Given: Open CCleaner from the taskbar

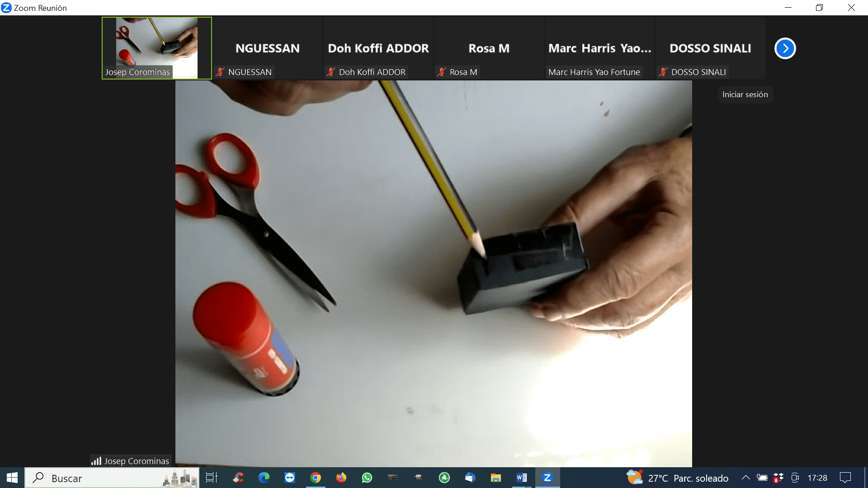Looking at the screenshot, I should [238, 478].
